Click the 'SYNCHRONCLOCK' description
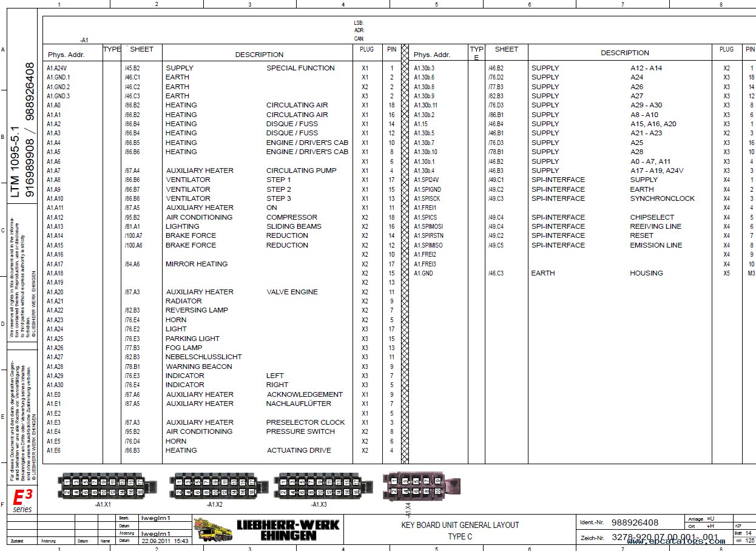The width and height of the screenshot is (756, 551). click(x=663, y=198)
